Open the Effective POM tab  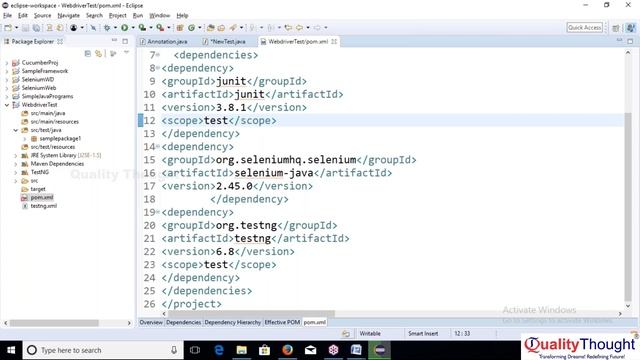(x=282, y=322)
